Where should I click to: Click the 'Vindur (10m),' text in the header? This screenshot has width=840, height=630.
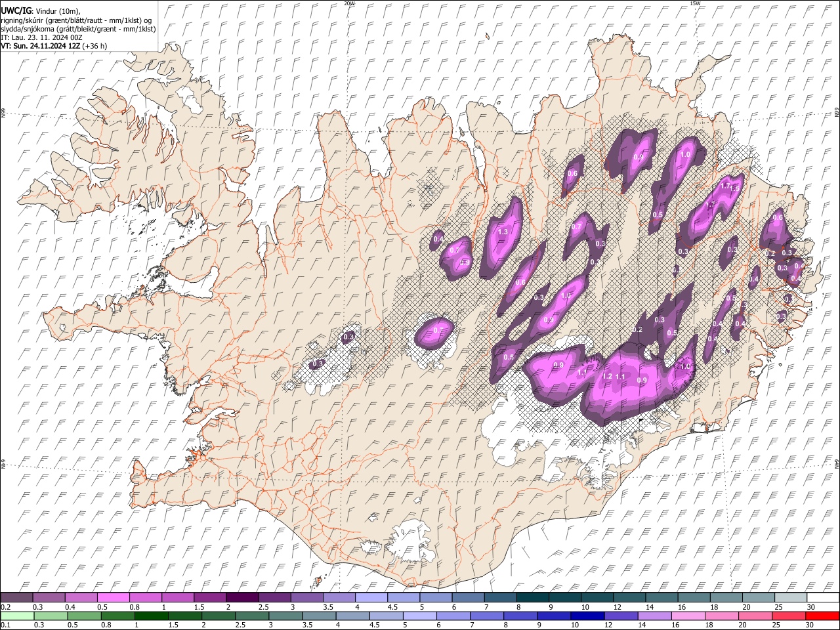pyautogui.click(x=56, y=11)
